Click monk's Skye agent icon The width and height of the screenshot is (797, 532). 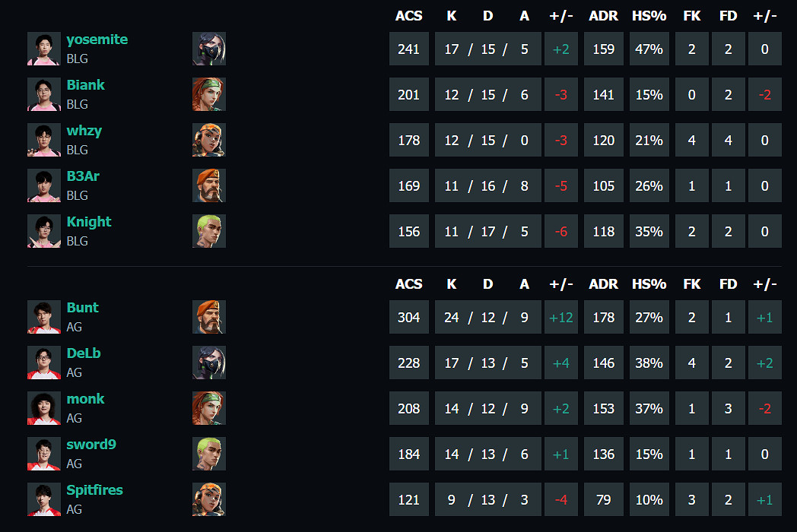(208, 408)
